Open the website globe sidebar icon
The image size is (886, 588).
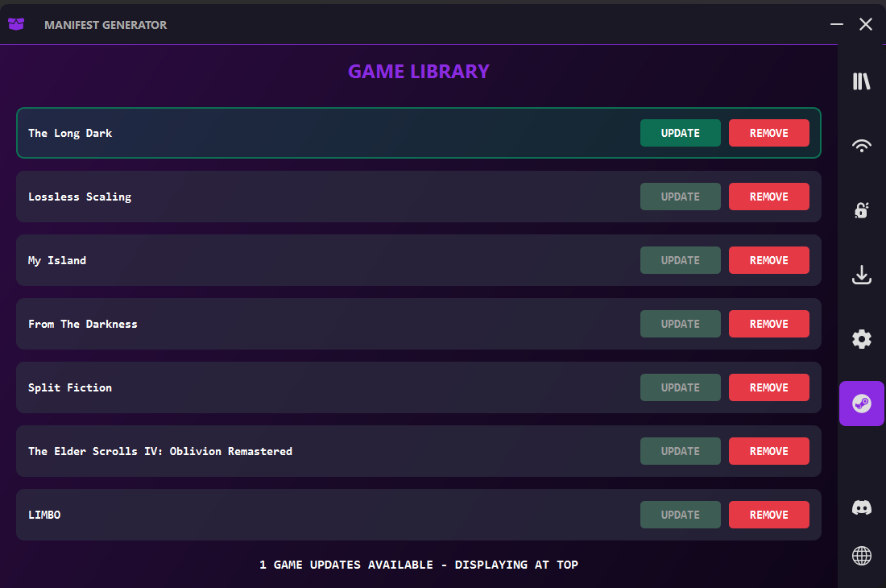pyautogui.click(x=861, y=556)
